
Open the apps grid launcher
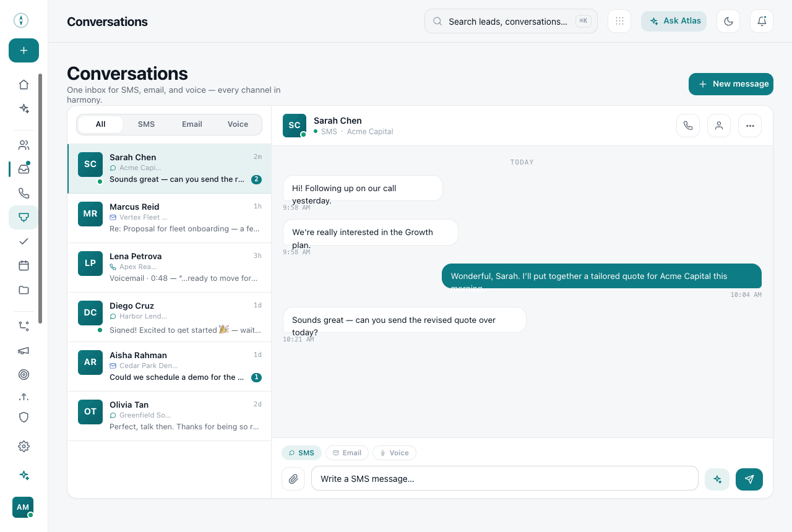pyautogui.click(x=619, y=21)
